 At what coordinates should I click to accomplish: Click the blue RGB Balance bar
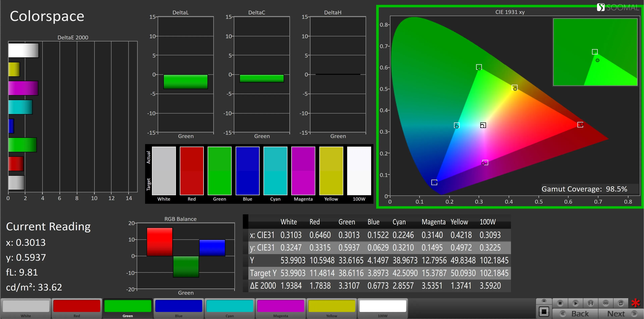coord(212,248)
